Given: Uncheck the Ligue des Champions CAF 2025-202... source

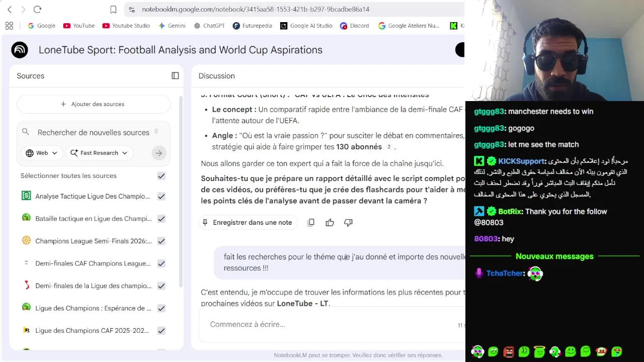Looking at the screenshot, I should [161, 331].
